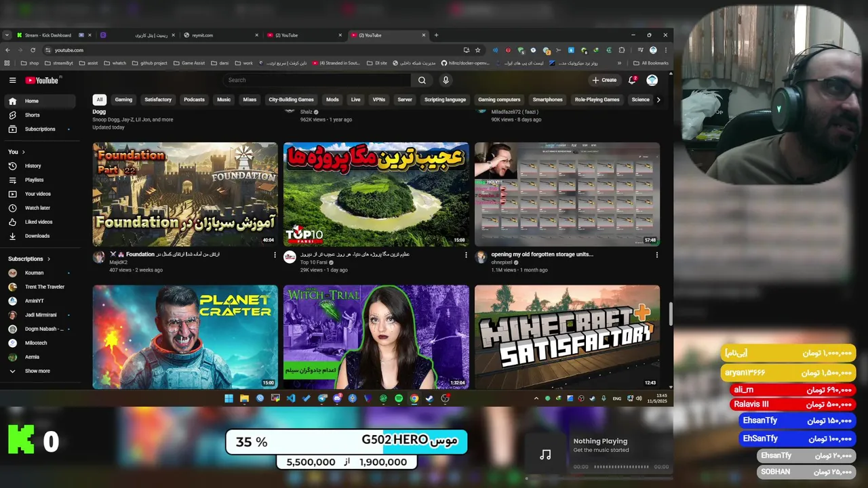This screenshot has height=488, width=868.
Task: Switch to reymit.com browser tab
Action: tap(220, 35)
